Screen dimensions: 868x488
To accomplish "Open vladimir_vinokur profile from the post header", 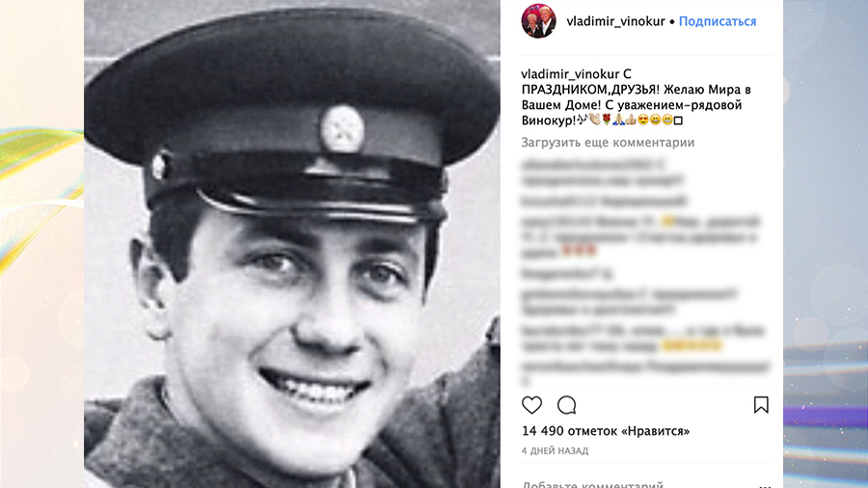I will [x=615, y=21].
